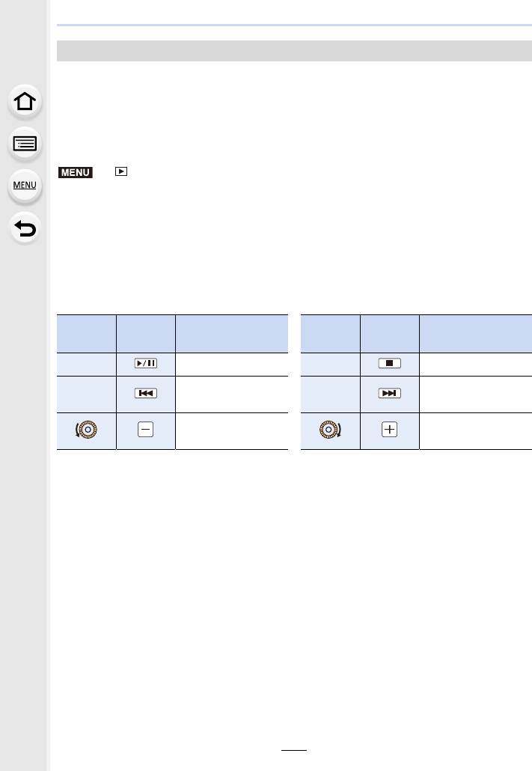Click the plus volume-up icon

pyautogui.click(x=390, y=430)
